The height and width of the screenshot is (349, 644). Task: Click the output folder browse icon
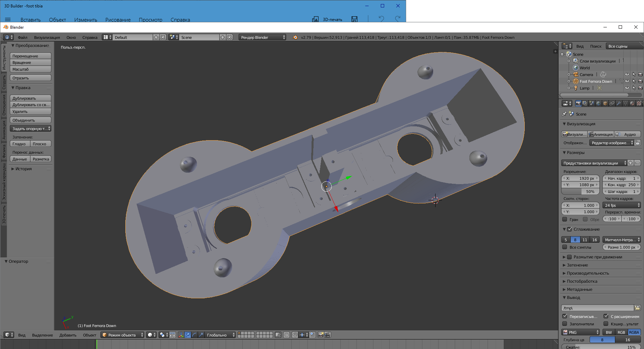tap(637, 308)
